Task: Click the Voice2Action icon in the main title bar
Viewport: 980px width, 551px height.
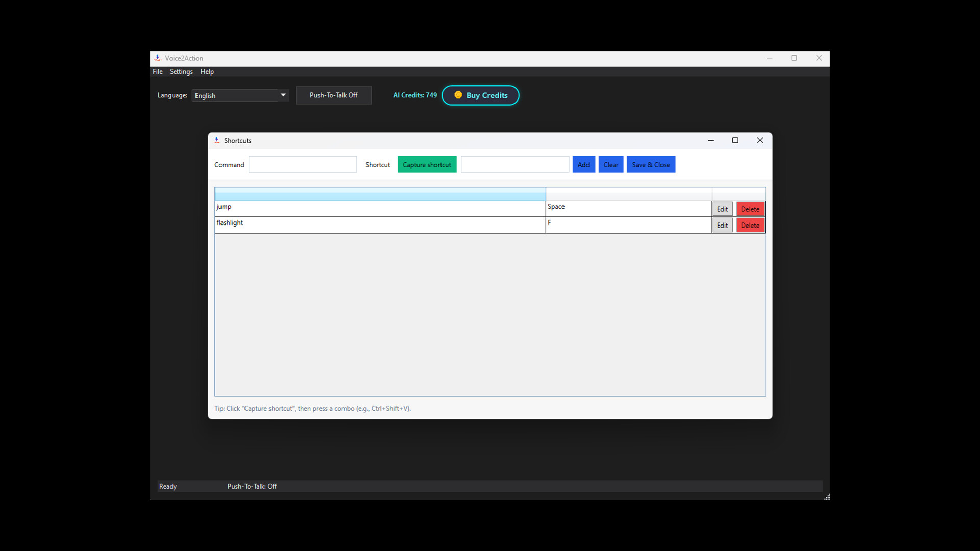Action: pyautogui.click(x=158, y=58)
